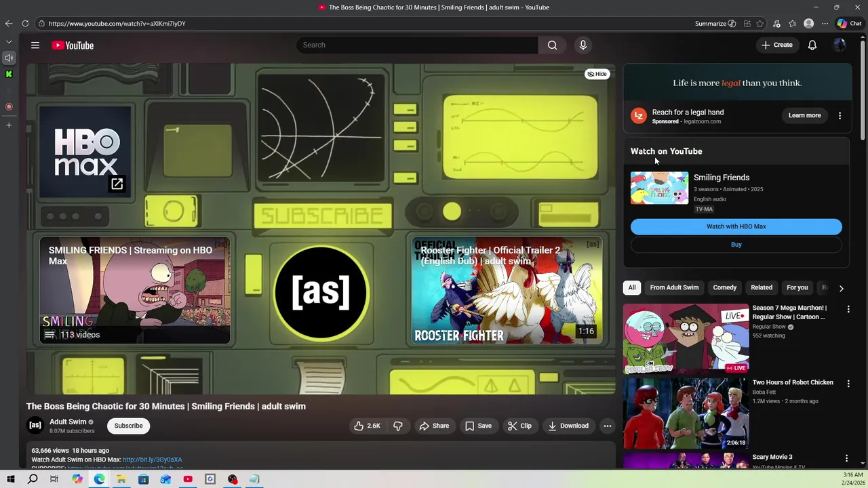Open Copilot Chat in the browser
The height and width of the screenshot is (488, 868).
849,24
